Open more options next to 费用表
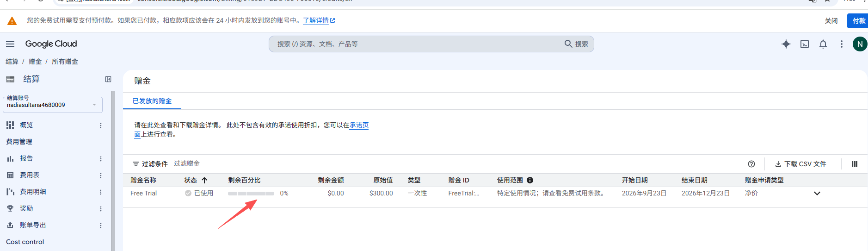Screen dimensions: 868x251 (101, 176)
